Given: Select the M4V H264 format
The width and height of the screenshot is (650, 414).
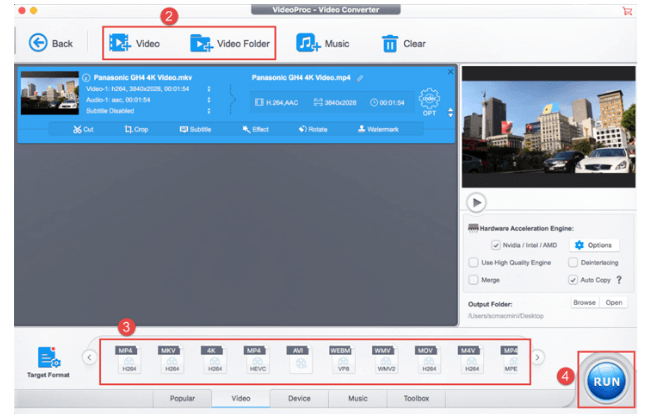Looking at the screenshot, I should tap(471, 359).
